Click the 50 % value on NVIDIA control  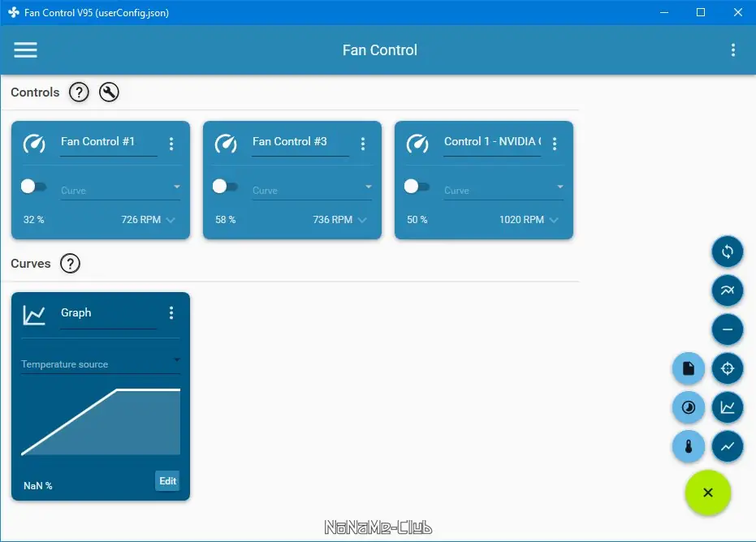click(417, 220)
